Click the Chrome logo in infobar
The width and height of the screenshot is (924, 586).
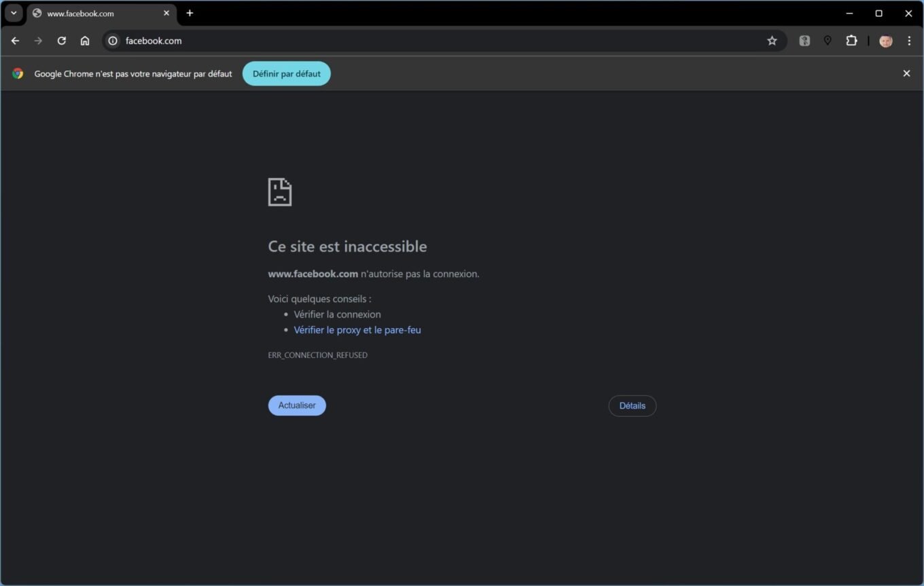pyautogui.click(x=18, y=73)
